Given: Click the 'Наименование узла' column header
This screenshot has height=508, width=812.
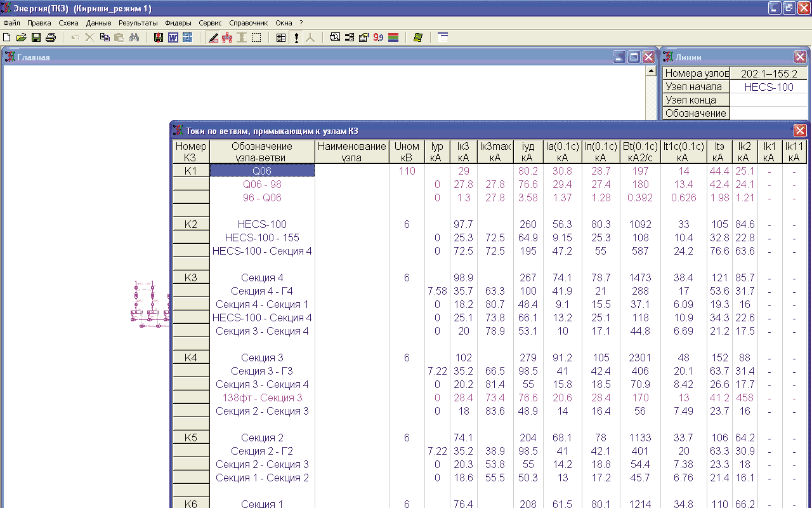Looking at the screenshot, I should [x=352, y=152].
